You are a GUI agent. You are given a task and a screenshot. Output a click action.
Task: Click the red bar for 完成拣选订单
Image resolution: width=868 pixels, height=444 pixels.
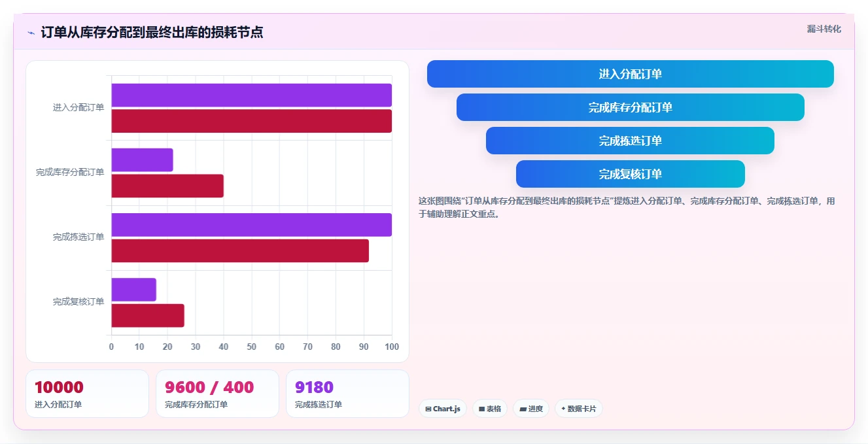[x=240, y=250]
